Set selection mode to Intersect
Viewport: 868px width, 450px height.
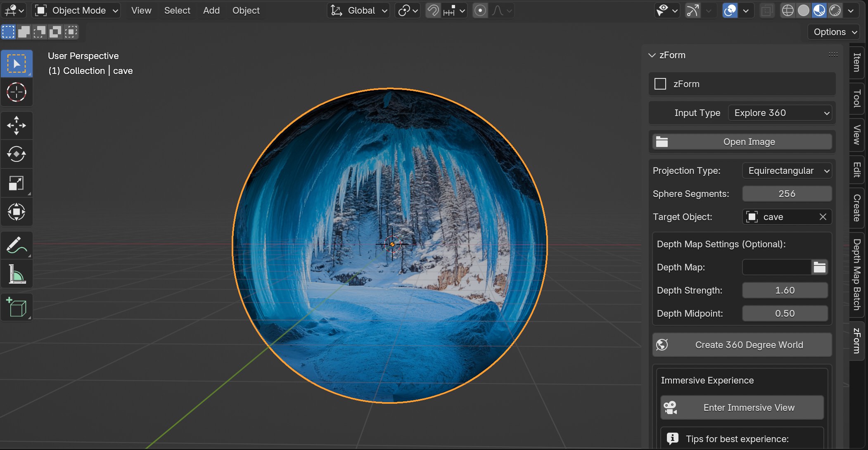click(71, 32)
